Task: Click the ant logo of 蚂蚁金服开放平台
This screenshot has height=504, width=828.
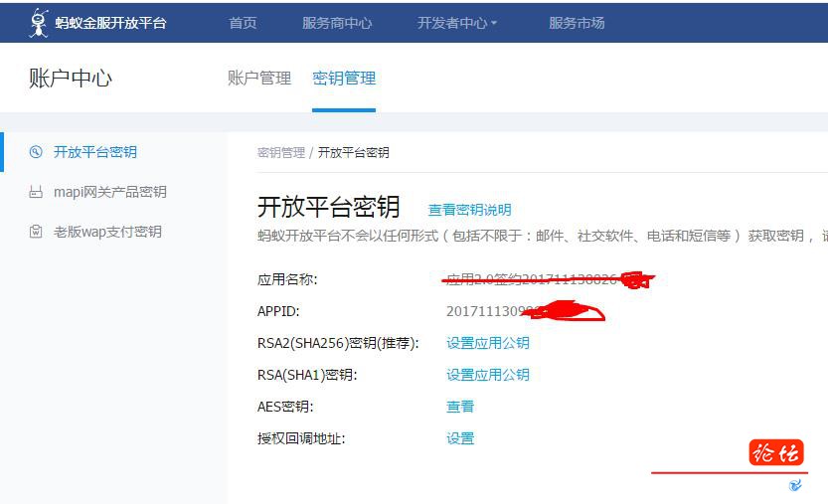Action: click(x=38, y=23)
